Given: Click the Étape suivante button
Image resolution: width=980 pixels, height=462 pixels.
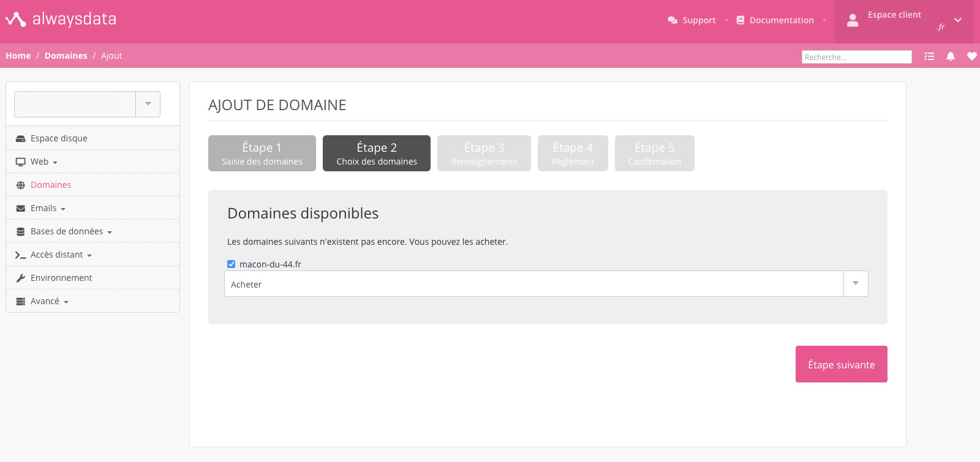Looking at the screenshot, I should point(842,364).
